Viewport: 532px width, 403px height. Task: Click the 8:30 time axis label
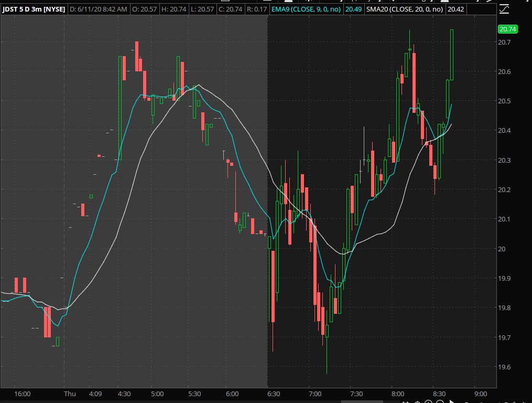tap(439, 394)
